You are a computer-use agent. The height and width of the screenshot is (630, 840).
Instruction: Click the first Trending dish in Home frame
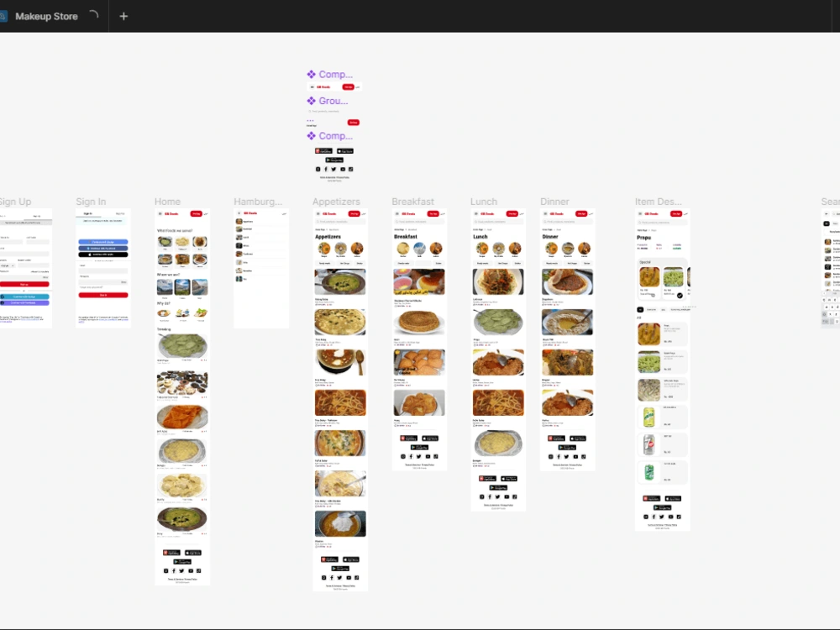coord(182,345)
